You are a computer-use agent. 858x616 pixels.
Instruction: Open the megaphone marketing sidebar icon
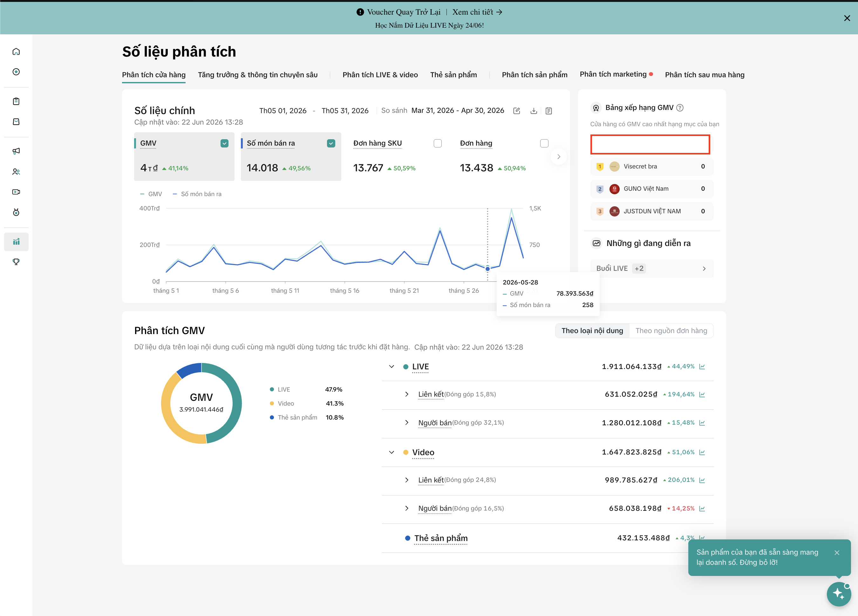(16, 151)
